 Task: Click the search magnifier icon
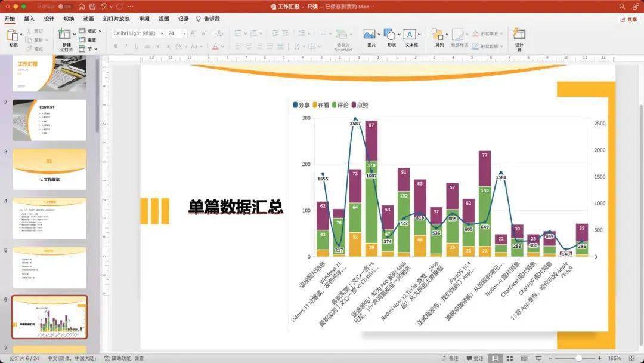tap(622, 7)
